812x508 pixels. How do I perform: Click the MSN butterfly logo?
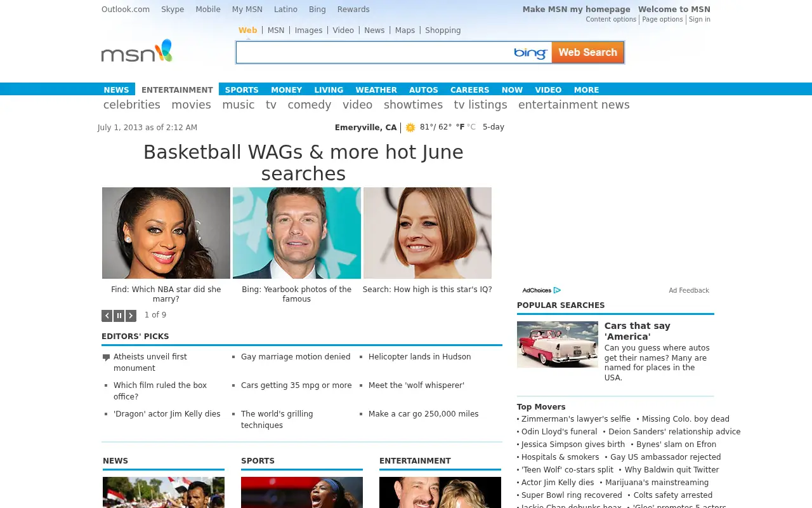coord(137,51)
